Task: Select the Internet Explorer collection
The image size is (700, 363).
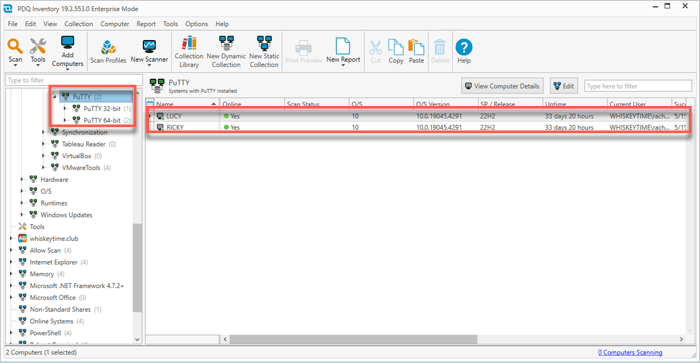Action: point(53,262)
